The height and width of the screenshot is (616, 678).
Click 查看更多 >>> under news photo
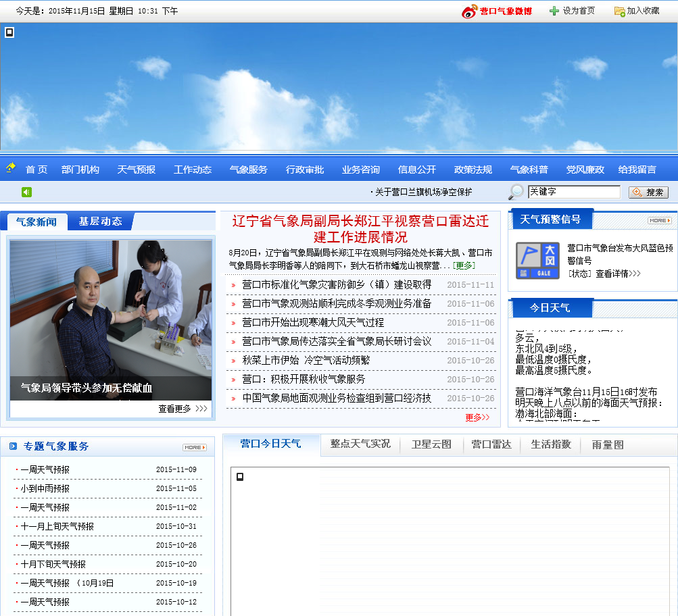pyautogui.click(x=183, y=409)
